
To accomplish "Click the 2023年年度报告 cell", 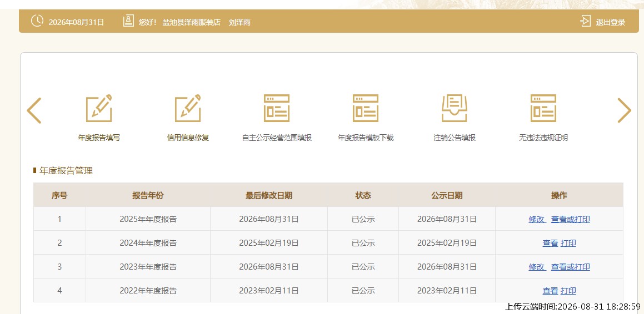I will [x=148, y=266].
